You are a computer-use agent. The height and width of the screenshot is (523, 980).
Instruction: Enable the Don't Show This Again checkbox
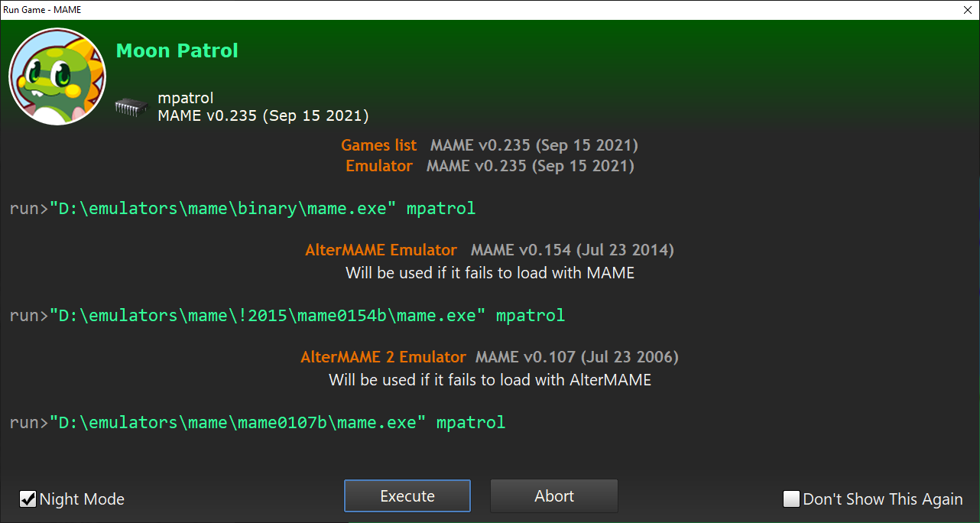pyautogui.click(x=791, y=499)
